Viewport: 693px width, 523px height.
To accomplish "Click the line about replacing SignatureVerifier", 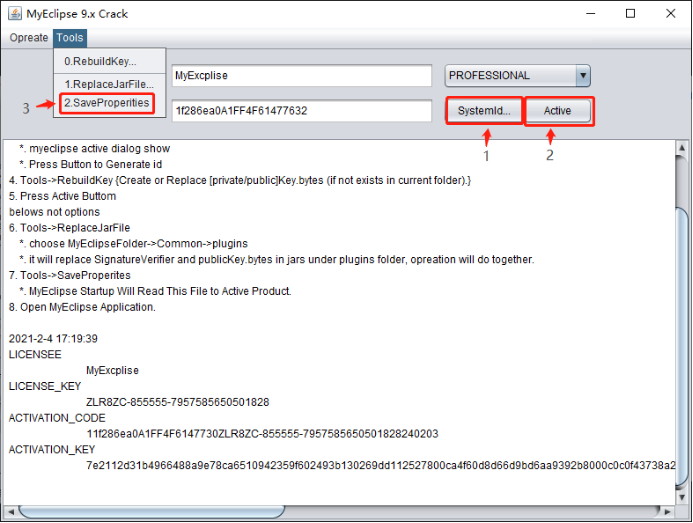I will 277,260.
